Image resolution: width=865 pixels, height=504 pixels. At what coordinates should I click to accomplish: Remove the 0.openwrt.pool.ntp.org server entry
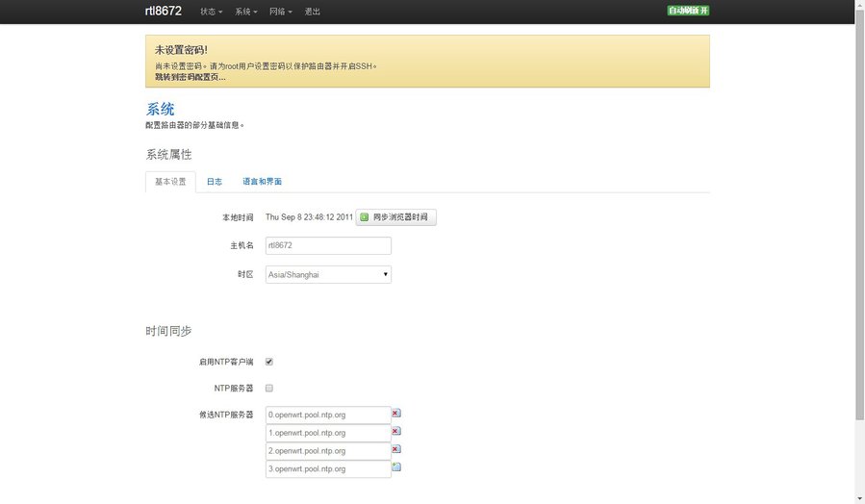pos(396,413)
